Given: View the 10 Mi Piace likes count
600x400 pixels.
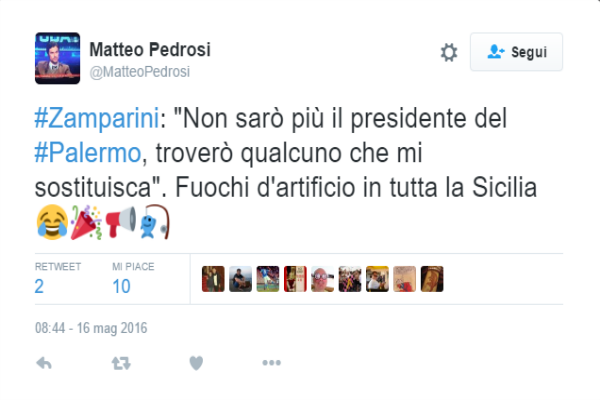Looking at the screenshot, I should coord(121,286).
